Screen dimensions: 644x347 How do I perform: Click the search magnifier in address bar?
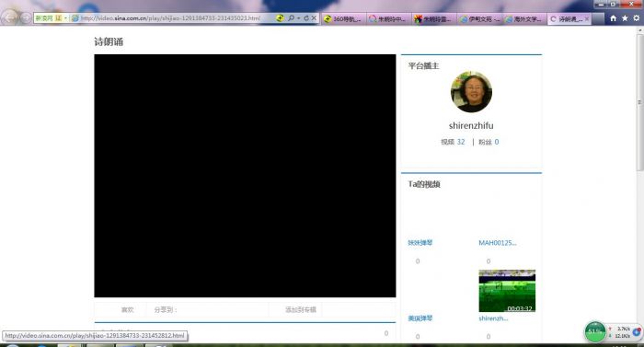291,18
